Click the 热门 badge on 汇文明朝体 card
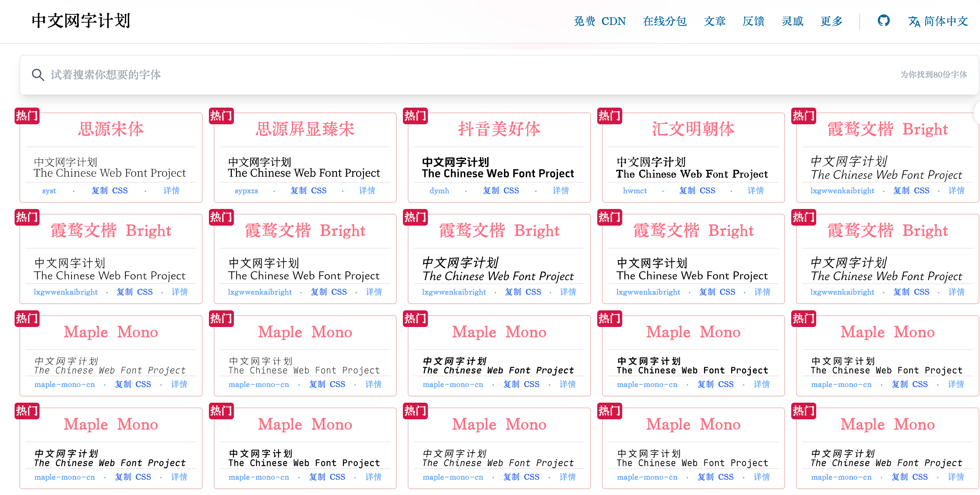This screenshot has height=495, width=980. (609, 116)
